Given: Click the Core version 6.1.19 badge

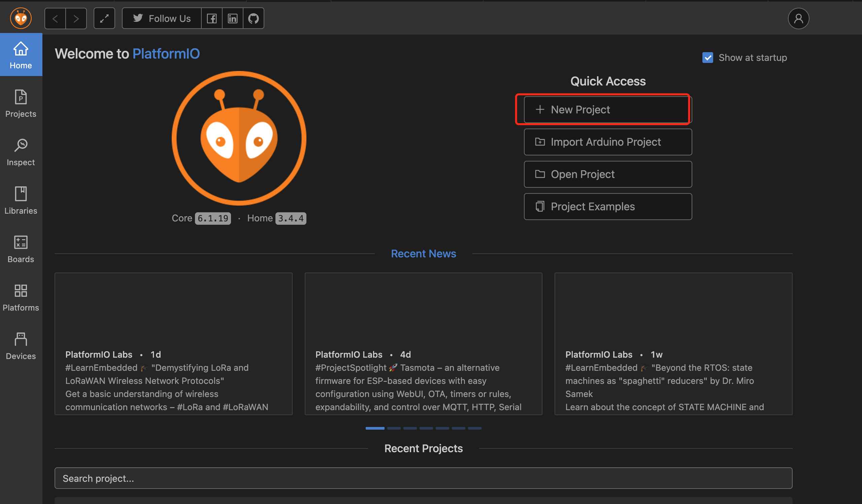Looking at the screenshot, I should (213, 218).
